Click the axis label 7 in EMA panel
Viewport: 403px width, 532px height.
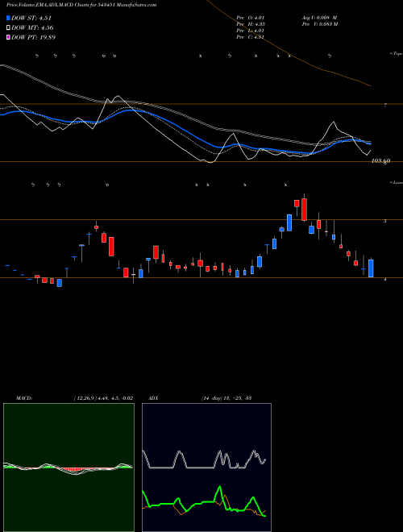point(385,106)
